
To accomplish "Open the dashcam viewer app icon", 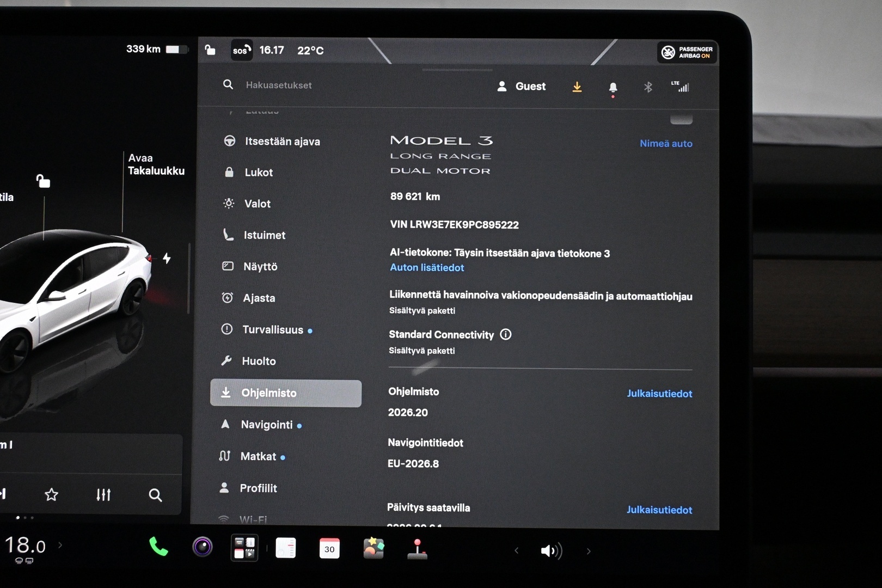I will [x=244, y=548].
